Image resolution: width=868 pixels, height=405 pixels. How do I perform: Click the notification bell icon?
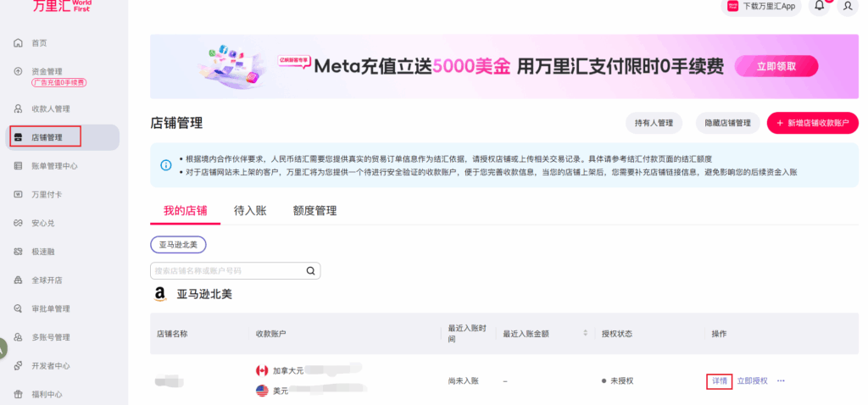[x=819, y=6]
